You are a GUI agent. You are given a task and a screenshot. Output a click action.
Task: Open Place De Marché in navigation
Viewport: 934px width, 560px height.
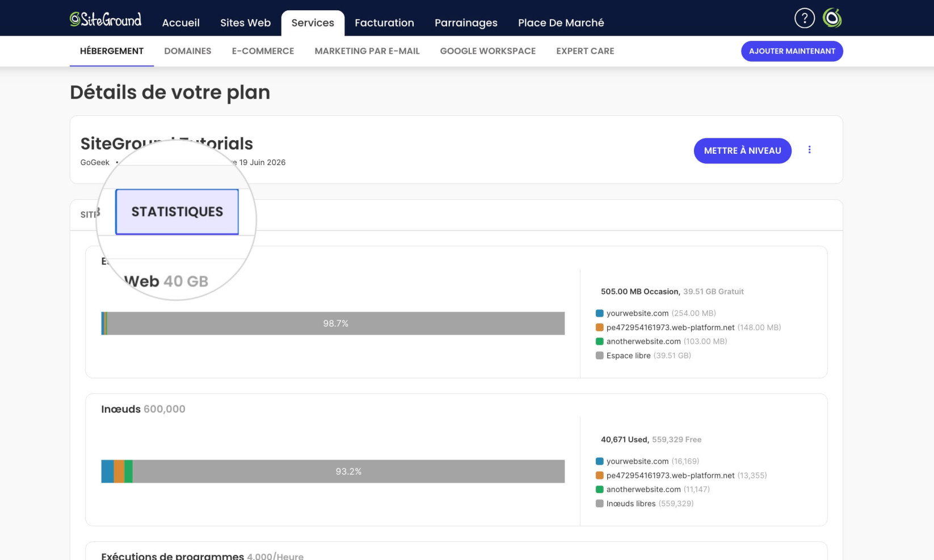coord(561,23)
